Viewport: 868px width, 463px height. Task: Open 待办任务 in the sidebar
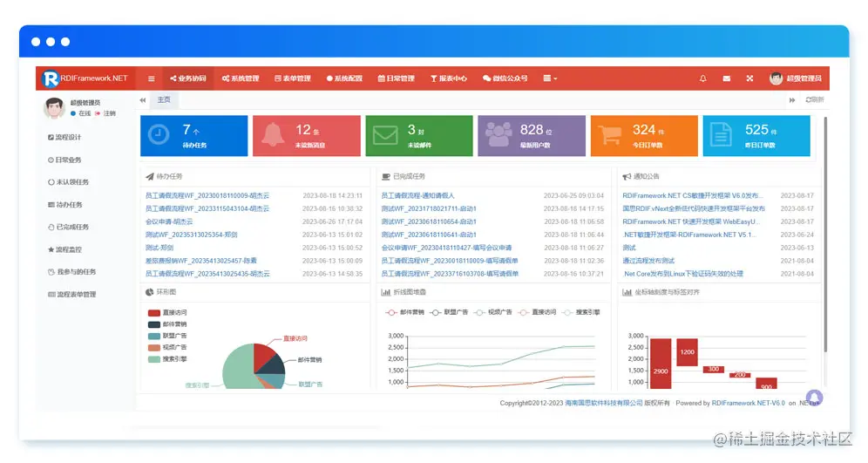[64, 205]
